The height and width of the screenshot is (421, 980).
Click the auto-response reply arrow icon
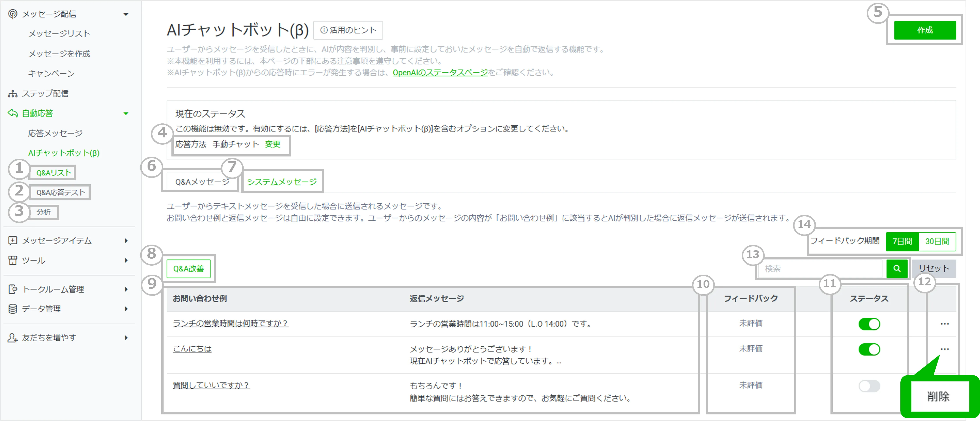pos(12,113)
